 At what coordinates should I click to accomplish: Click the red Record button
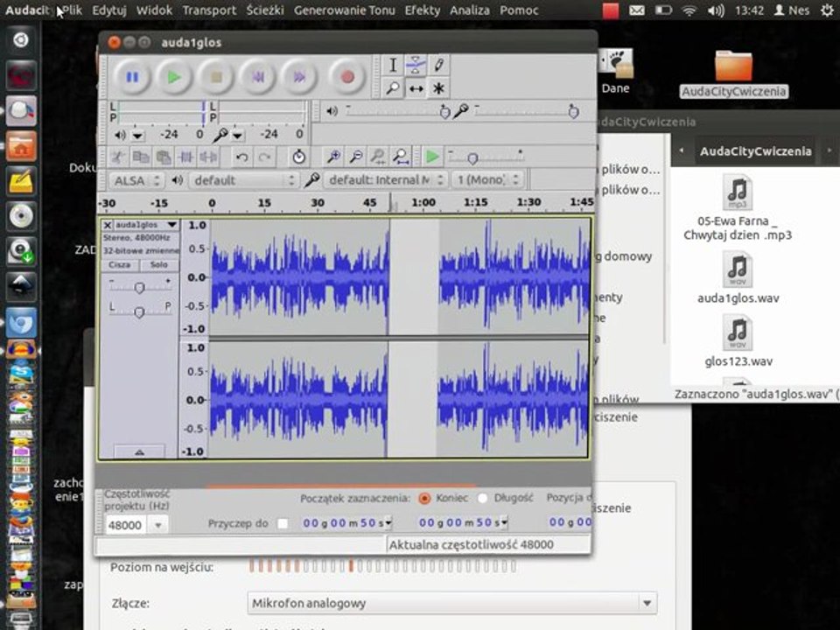pos(347,77)
